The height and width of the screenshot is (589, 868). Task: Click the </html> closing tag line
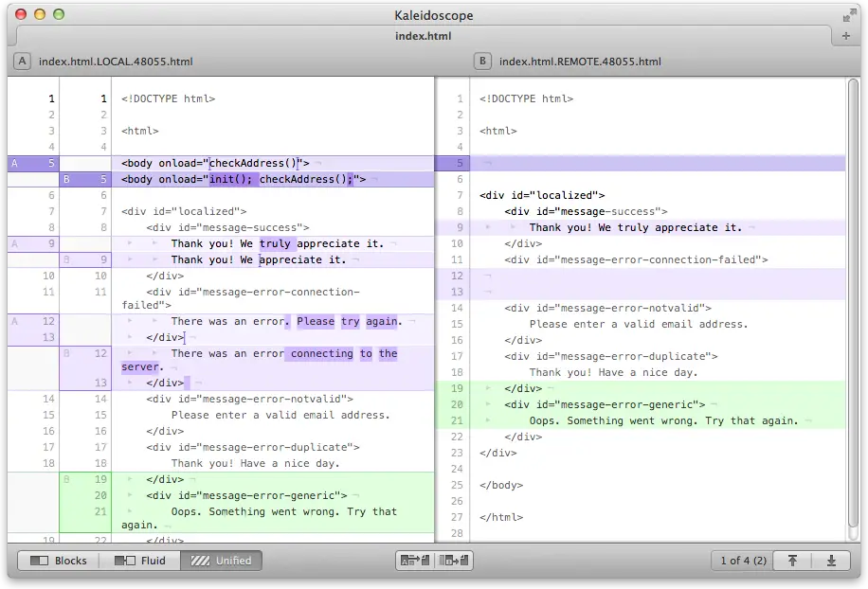point(501,517)
